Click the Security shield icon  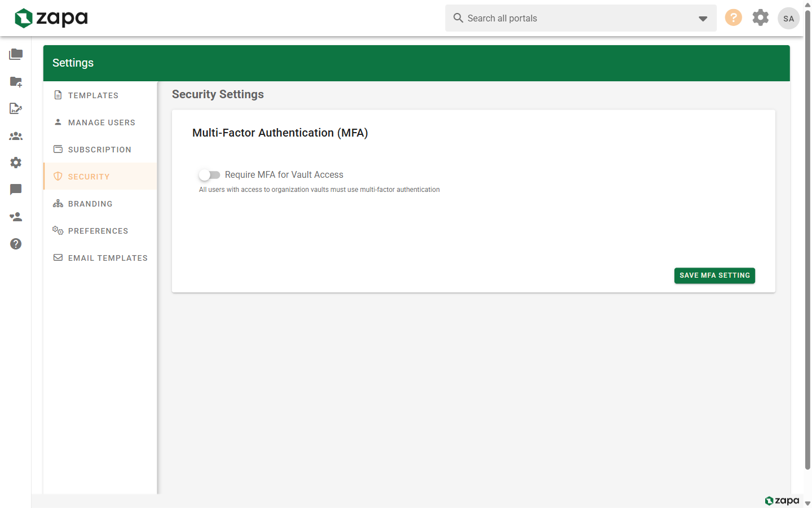[x=58, y=176]
